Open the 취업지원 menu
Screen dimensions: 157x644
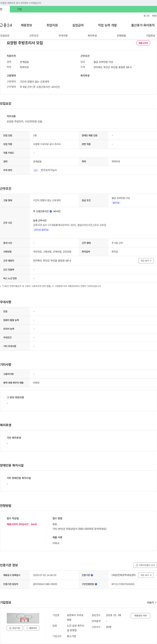pos(52,25)
